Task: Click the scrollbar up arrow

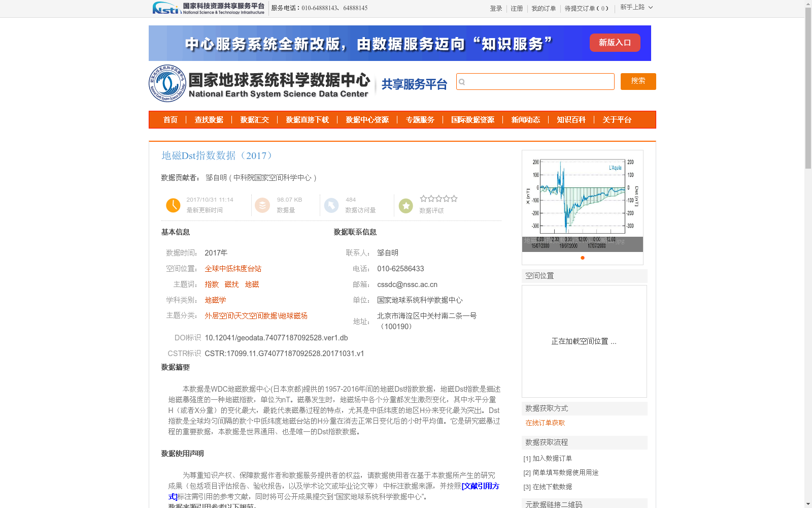Action: click(x=808, y=4)
